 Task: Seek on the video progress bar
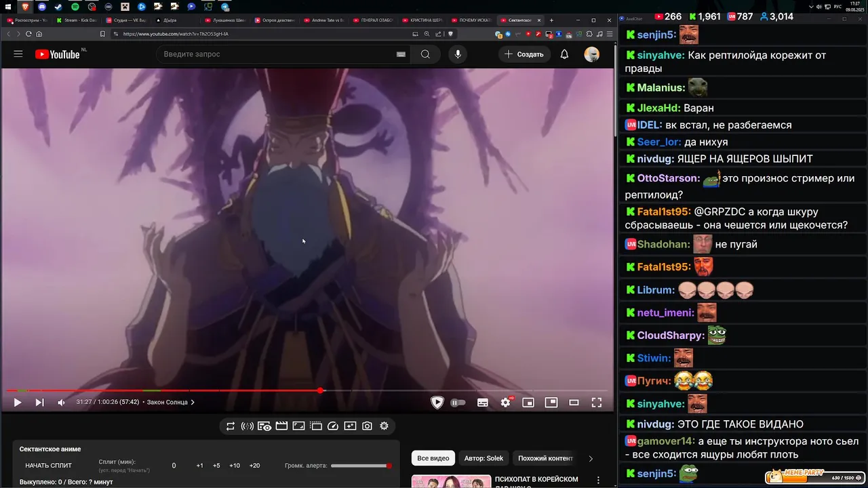pos(307,390)
